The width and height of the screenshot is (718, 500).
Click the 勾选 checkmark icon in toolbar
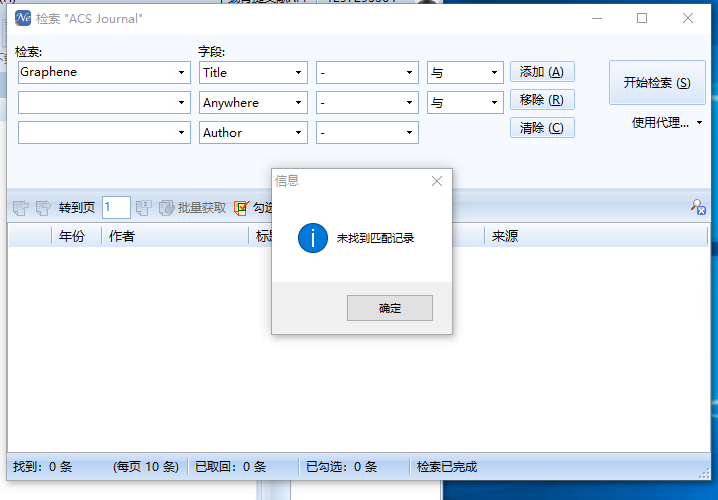(241, 208)
